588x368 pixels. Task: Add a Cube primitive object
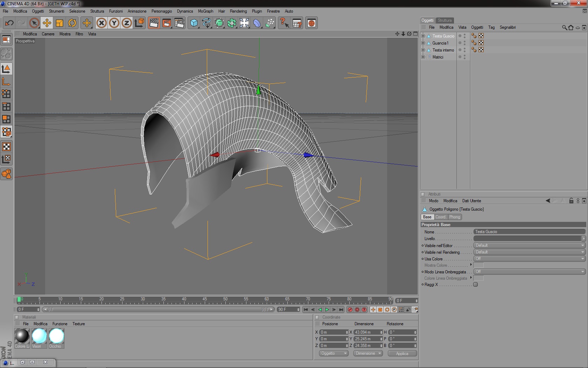click(194, 23)
